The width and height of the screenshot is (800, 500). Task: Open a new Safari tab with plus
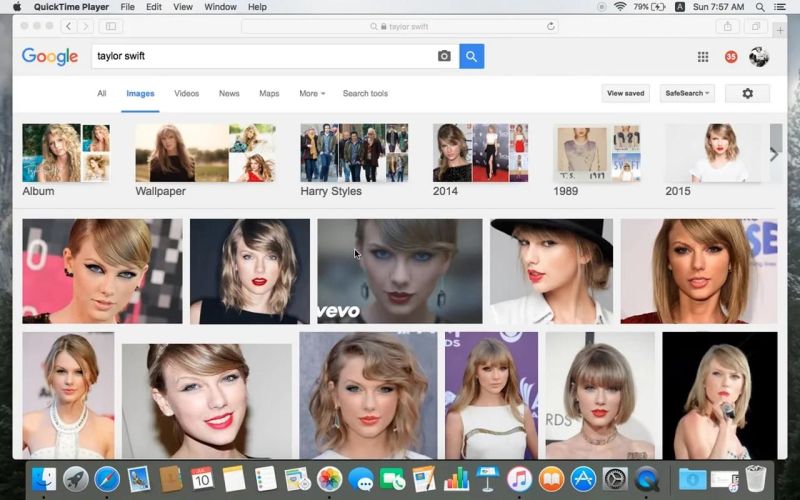pyautogui.click(x=780, y=31)
